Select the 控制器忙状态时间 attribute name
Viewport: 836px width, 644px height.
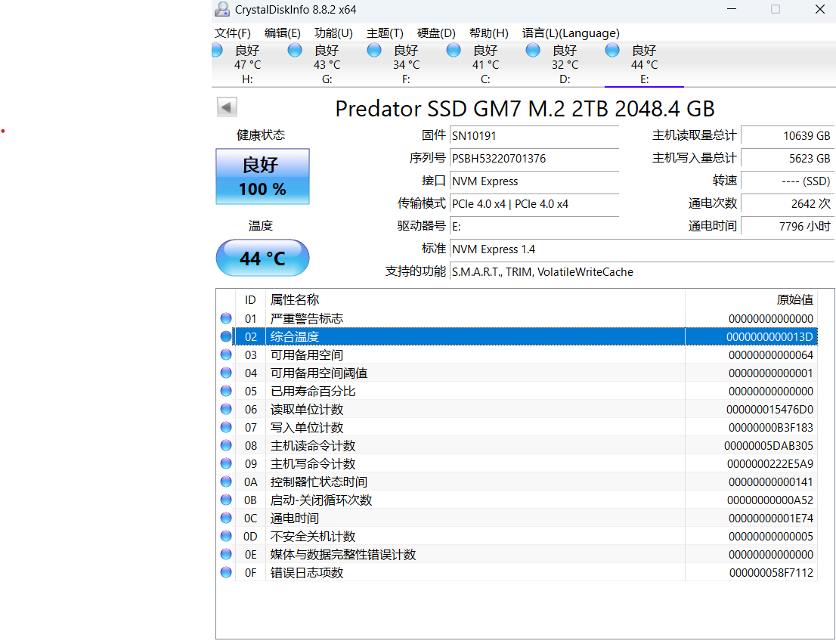(319, 481)
